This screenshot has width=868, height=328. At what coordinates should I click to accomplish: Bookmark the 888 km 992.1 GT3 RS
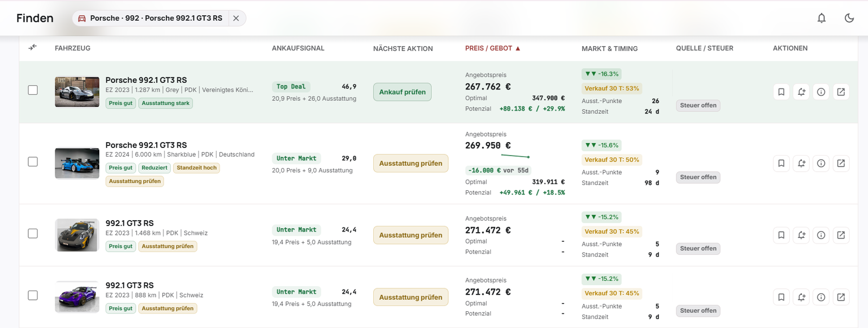[x=781, y=297]
